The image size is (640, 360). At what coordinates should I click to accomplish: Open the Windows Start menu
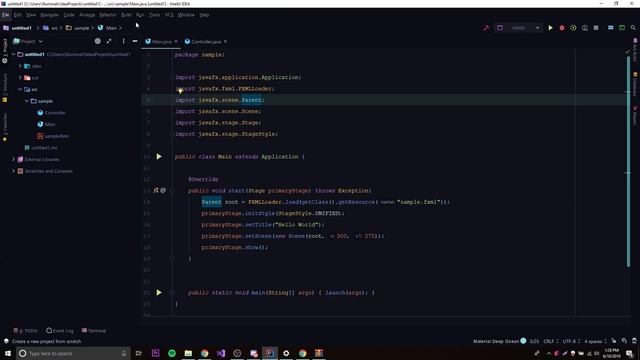click(x=8, y=353)
